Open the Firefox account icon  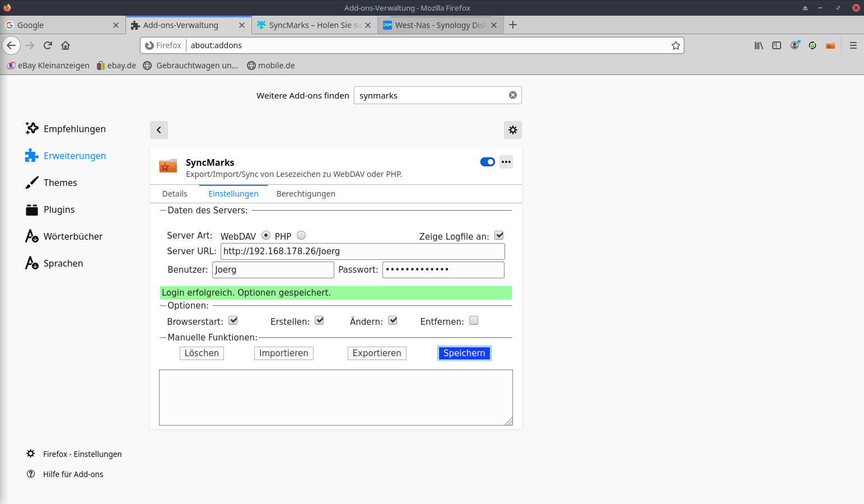(x=795, y=45)
